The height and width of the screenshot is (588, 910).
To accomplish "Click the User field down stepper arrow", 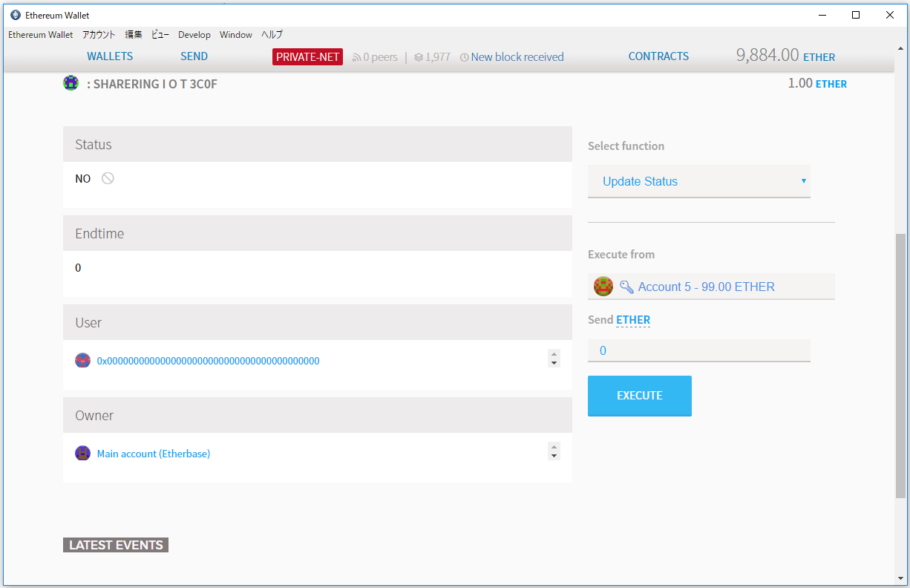I will click(x=554, y=363).
